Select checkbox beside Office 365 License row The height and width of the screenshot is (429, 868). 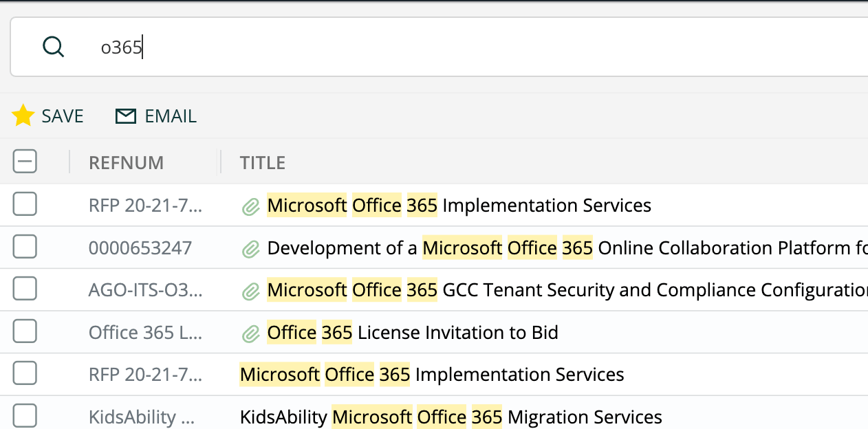[x=25, y=332]
